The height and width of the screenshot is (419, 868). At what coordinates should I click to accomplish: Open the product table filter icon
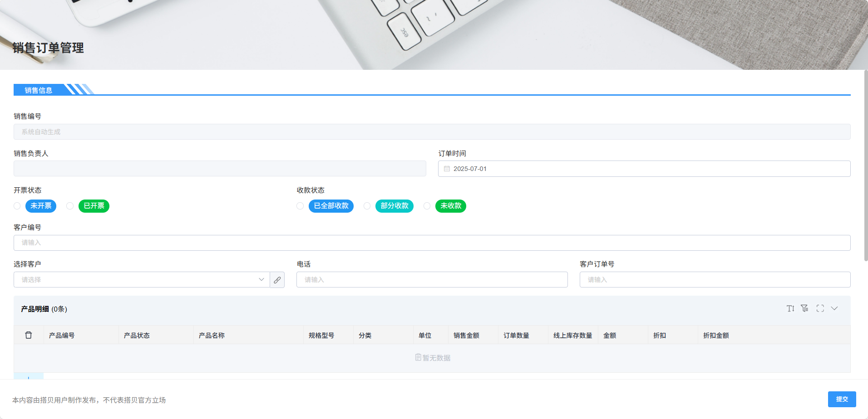tap(805, 308)
